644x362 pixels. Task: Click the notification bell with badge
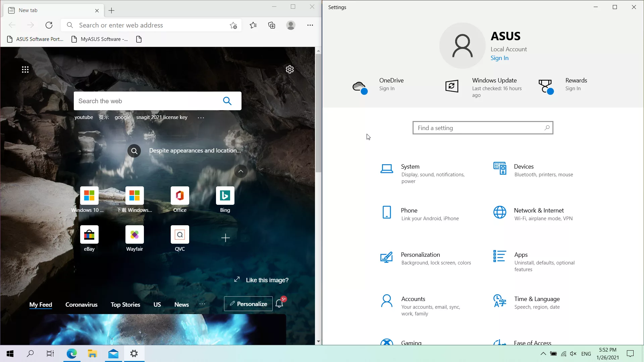[279, 304]
